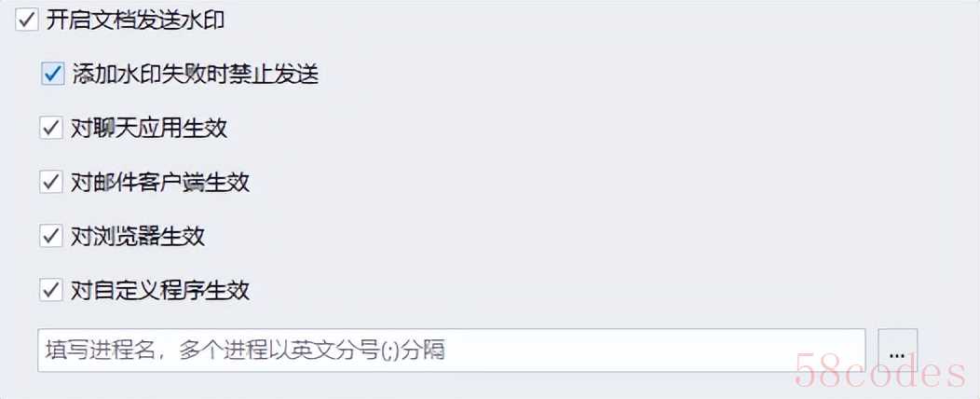Stop blocking sends when watermark adding fails
Image resolution: width=980 pixels, height=399 pixels.
click(52, 74)
